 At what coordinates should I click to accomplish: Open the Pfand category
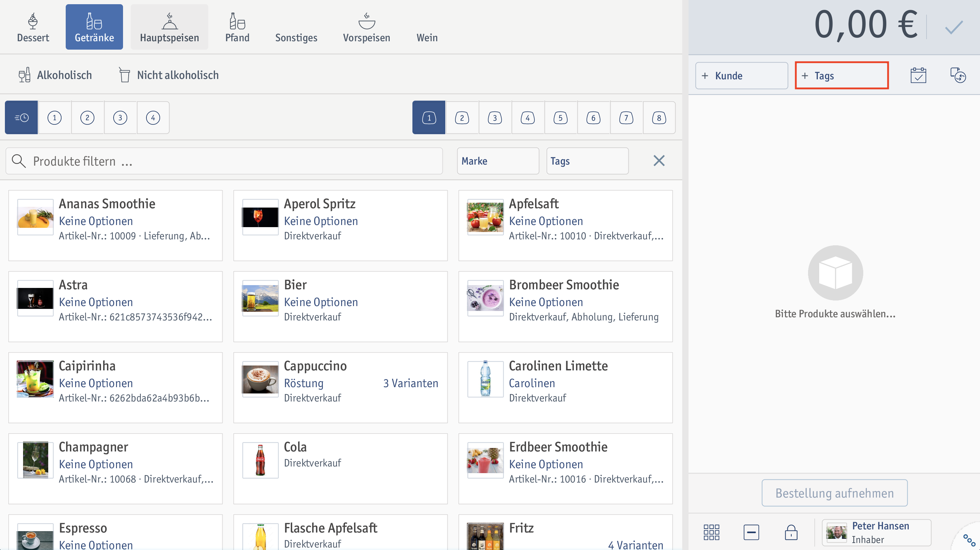pos(237,27)
